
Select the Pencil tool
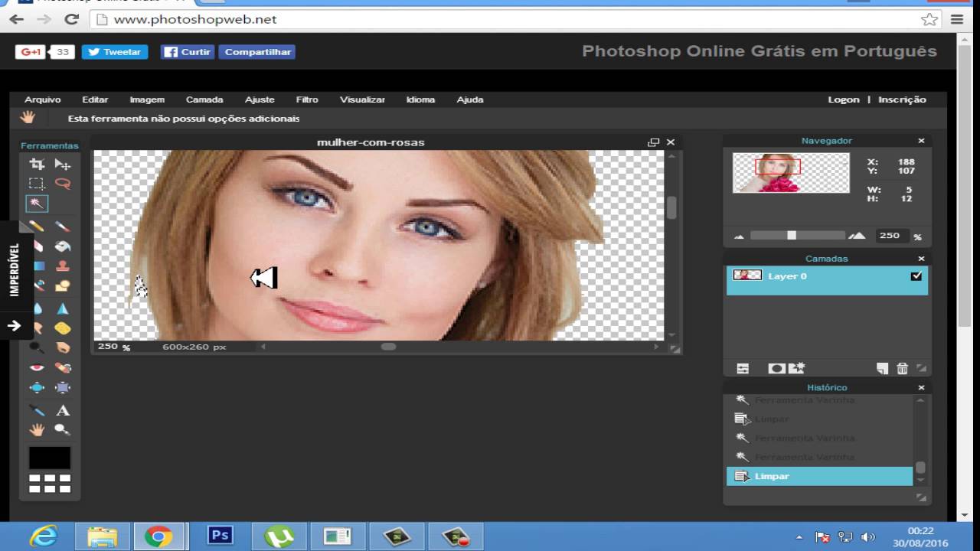tap(37, 227)
